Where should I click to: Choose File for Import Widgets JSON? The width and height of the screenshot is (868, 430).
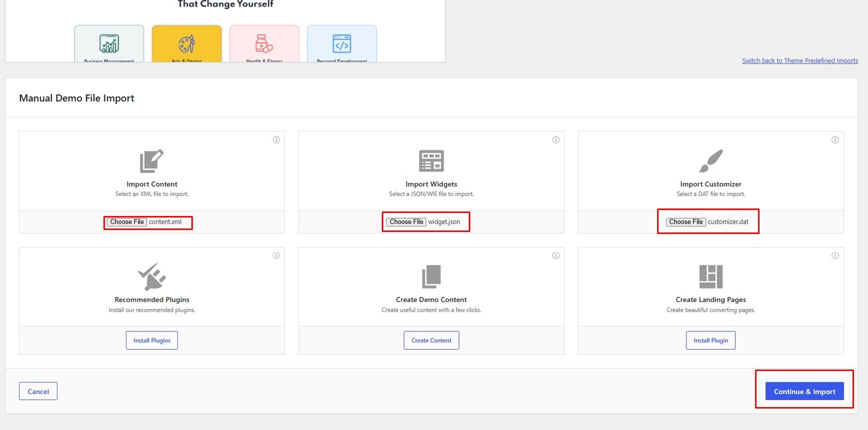point(406,222)
